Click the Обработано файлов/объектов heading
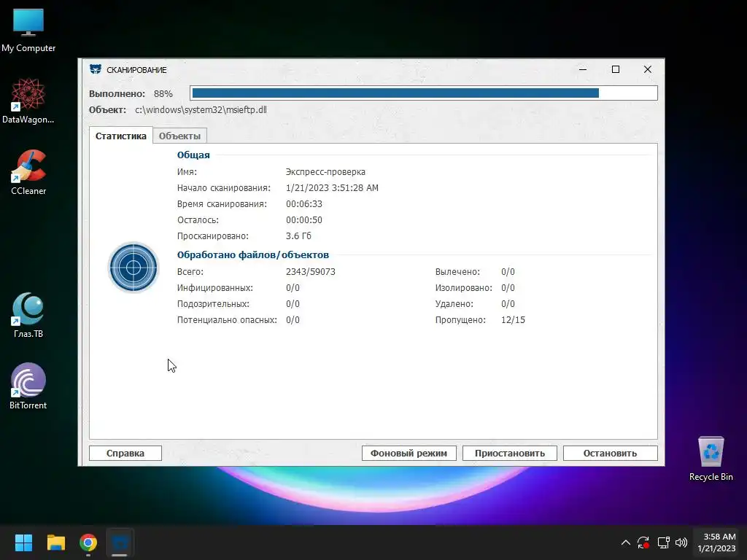 click(253, 255)
